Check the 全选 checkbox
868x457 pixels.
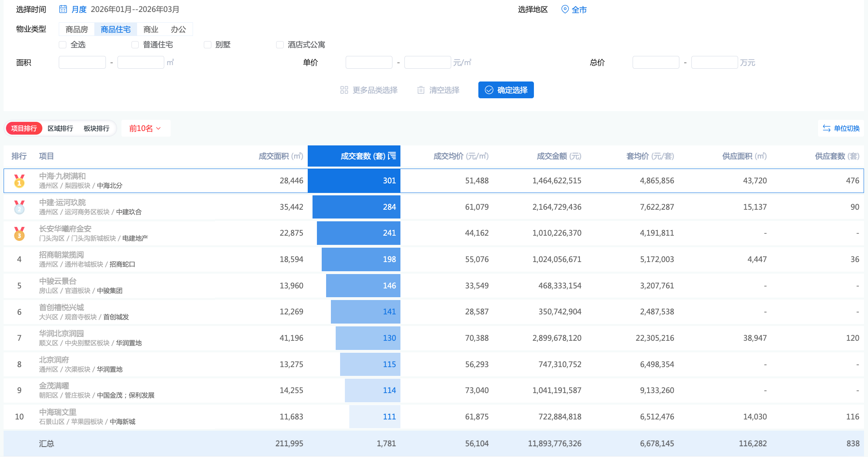[x=63, y=45]
